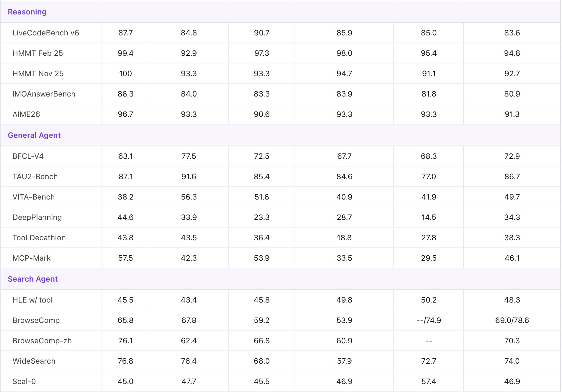This screenshot has height=392, width=562.
Task: Select the Tool Decathlon row label
Action: tap(39, 238)
